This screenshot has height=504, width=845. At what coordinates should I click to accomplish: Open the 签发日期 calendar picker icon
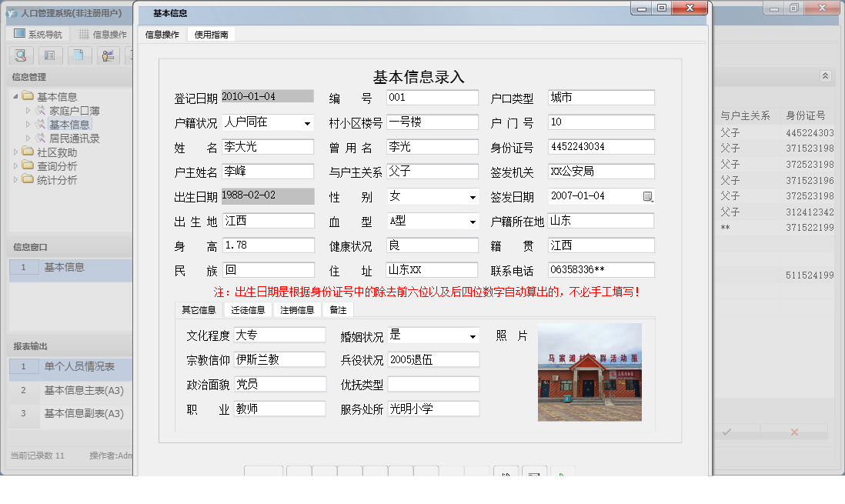click(647, 196)
